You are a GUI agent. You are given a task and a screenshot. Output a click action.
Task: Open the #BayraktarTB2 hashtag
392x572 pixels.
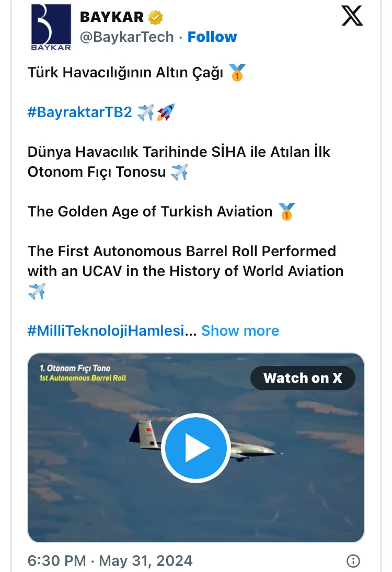[80, 112]
